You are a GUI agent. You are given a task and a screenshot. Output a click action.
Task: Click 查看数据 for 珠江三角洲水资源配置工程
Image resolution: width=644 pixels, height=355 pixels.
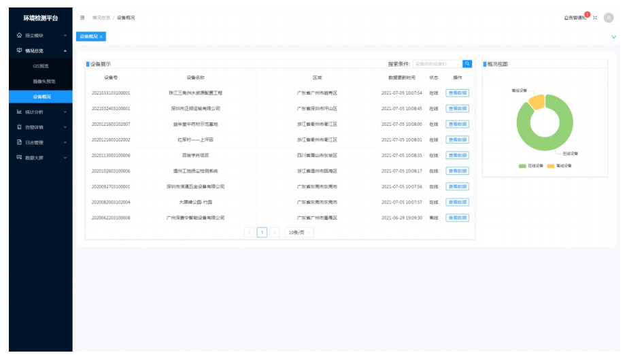pyautogui.click(x=457, y=93)
